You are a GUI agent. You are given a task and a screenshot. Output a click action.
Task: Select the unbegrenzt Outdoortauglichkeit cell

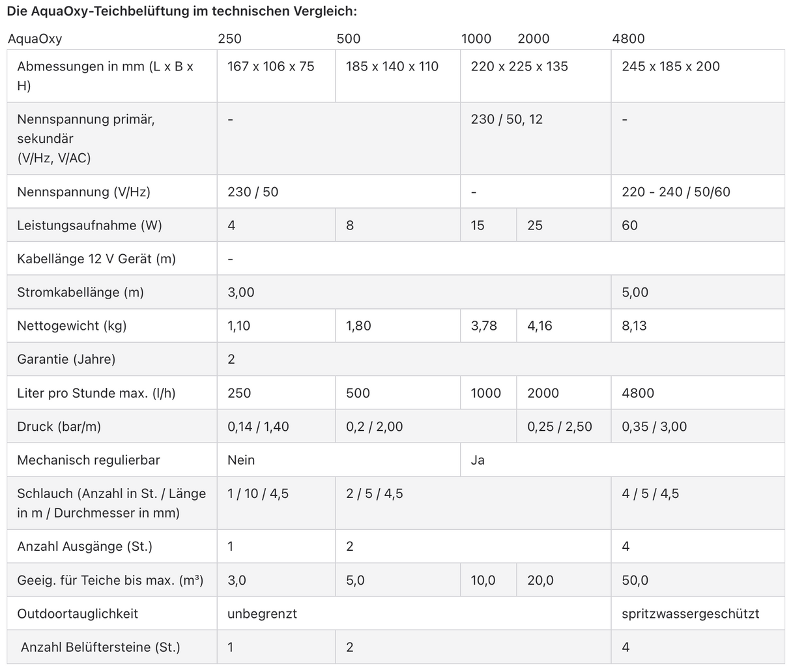(x=262, y=613)
